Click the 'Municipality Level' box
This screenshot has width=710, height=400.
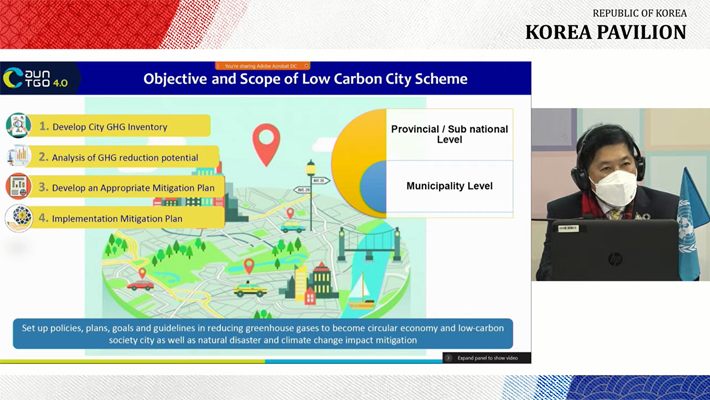(x=449, y=186)
